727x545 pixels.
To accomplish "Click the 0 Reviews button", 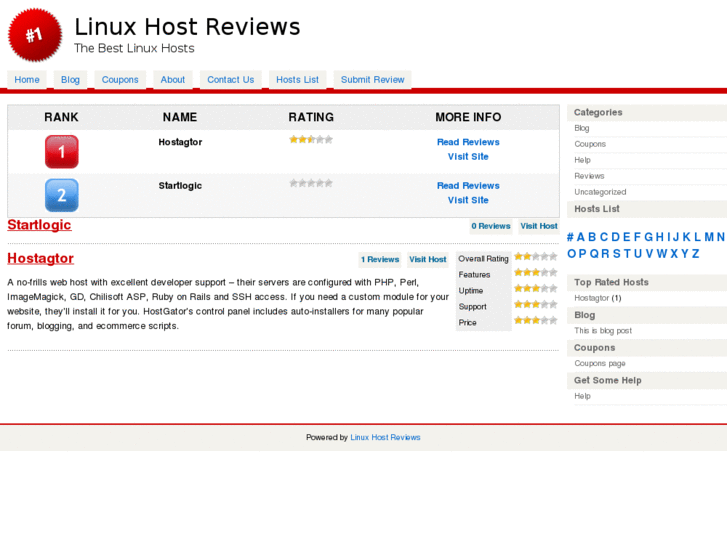I will (x=491, y=226).
